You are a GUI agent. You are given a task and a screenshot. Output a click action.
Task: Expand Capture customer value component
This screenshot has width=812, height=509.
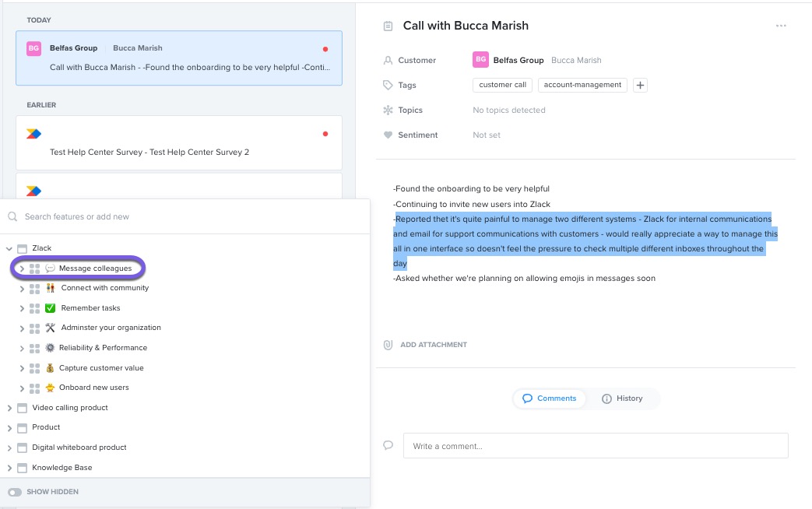coord(22,369)
